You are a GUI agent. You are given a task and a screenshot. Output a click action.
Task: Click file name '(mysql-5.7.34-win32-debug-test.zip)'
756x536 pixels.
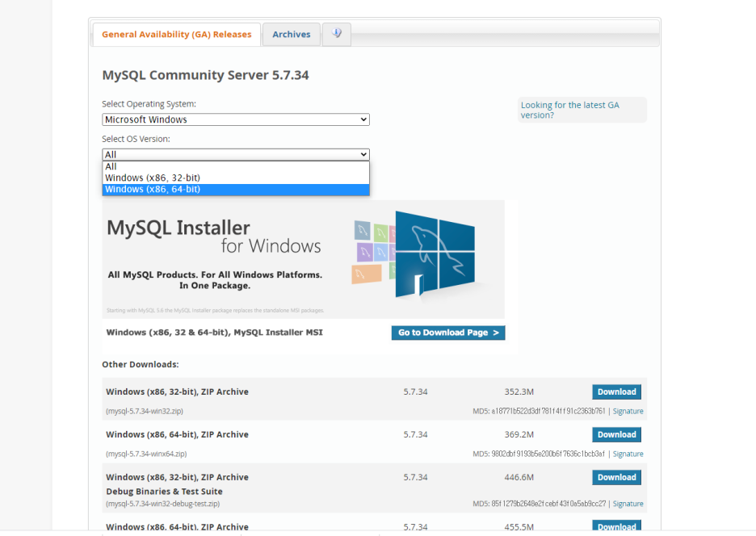point(163,504)
